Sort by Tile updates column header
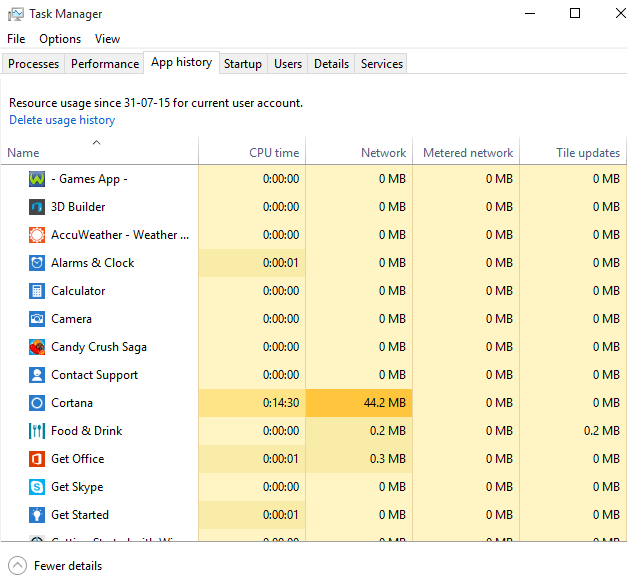Image resolution: width=627 pixels, height=585 pixels. [x=573, y=153]
